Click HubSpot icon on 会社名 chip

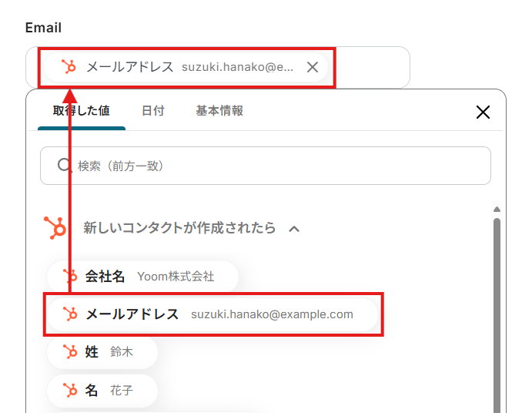(70, 276)
